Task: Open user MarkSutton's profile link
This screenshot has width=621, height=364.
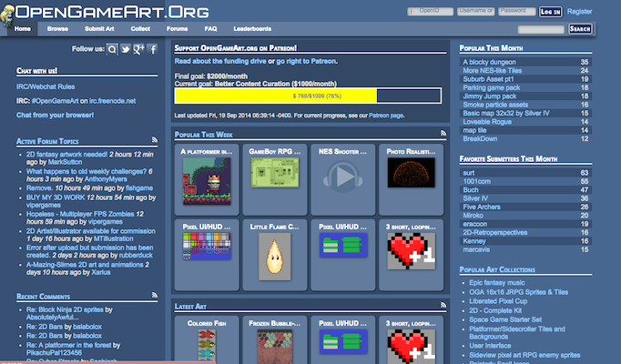Action: [65, 162]
